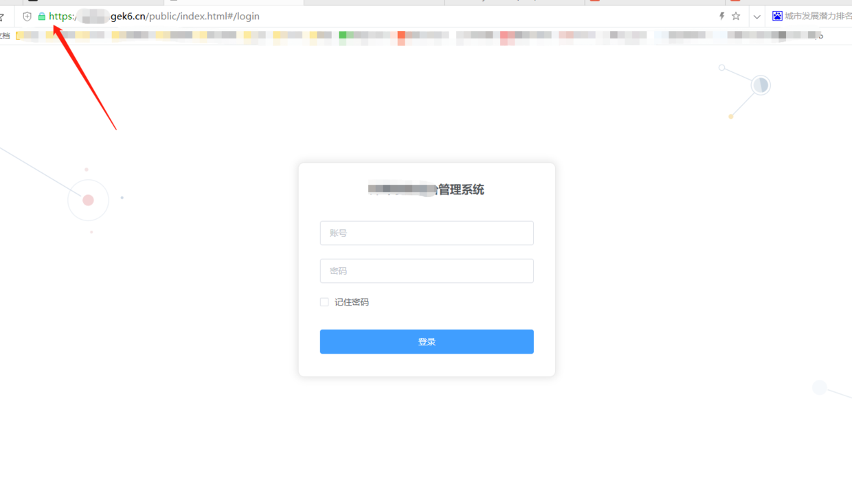Click the 账号 account input field
852x504 pixels.
point(427,233)
